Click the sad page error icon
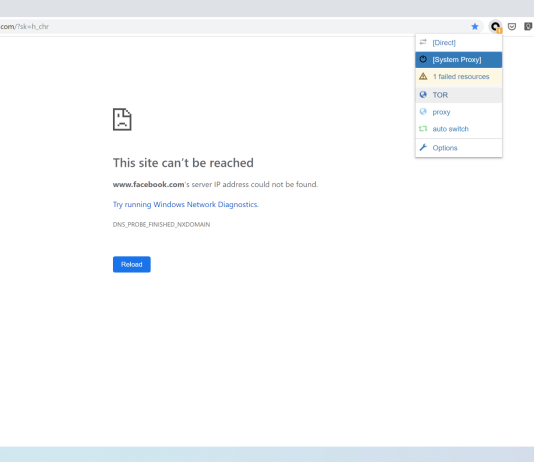Viewport: 534px width, 462px height. [122, 119]
